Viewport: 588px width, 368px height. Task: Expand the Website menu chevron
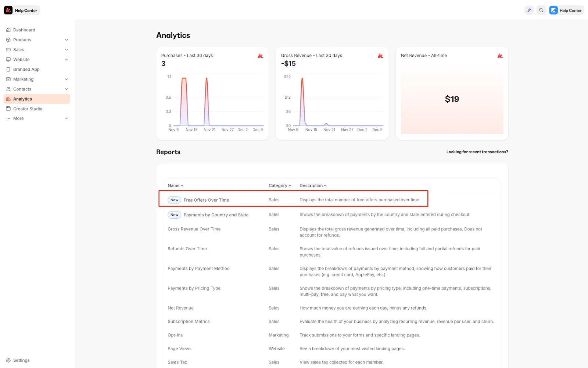67,60
